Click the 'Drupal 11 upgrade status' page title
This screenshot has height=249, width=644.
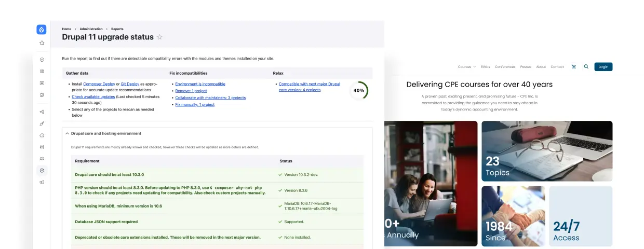tap(108, 37)
